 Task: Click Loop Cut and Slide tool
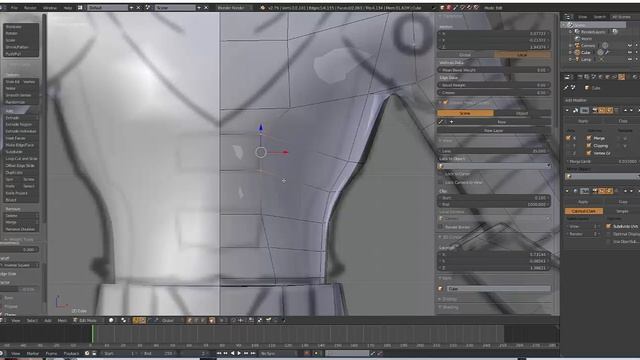click(x=21, y=158)
